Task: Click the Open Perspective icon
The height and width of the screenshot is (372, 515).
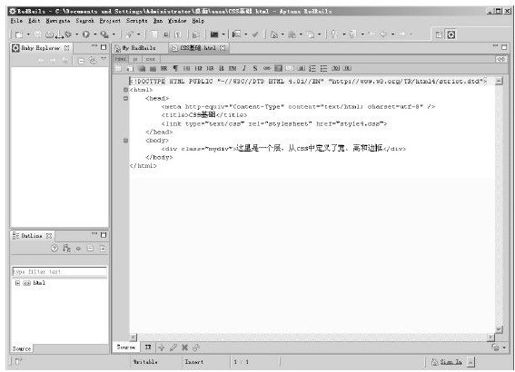Action: [x=439, y=34]
